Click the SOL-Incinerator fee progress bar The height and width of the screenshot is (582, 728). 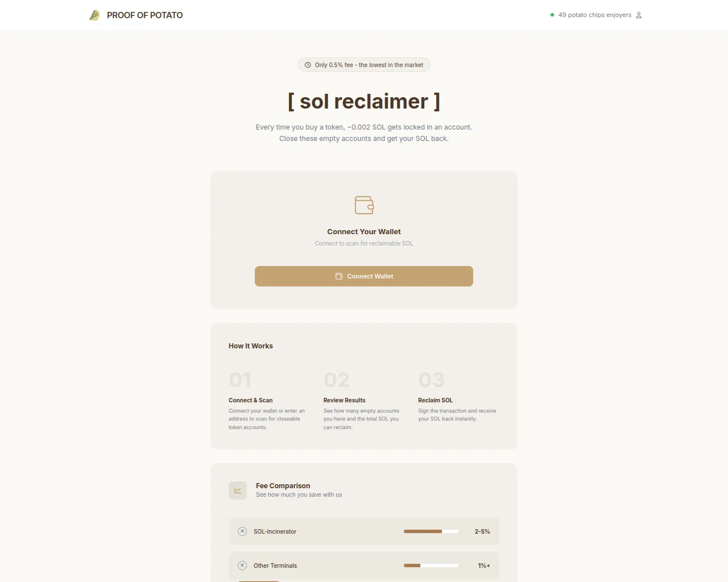(x=431, y=531)
